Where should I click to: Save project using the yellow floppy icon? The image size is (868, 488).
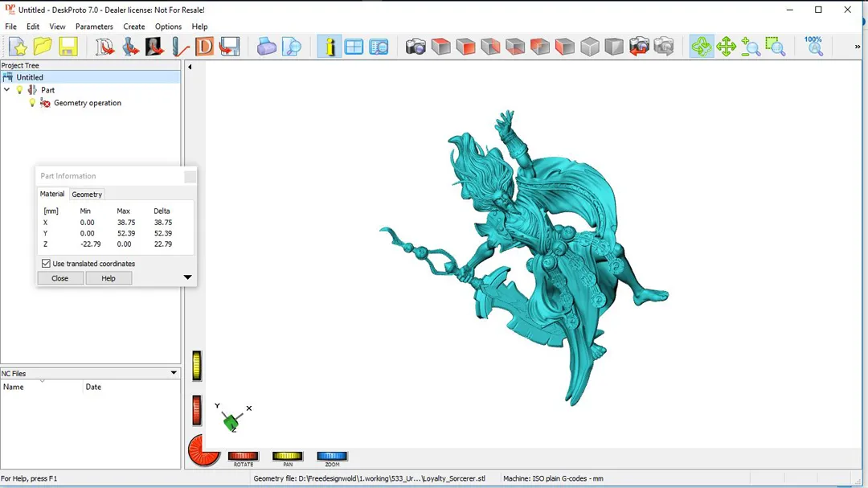[x=68, y=47]
